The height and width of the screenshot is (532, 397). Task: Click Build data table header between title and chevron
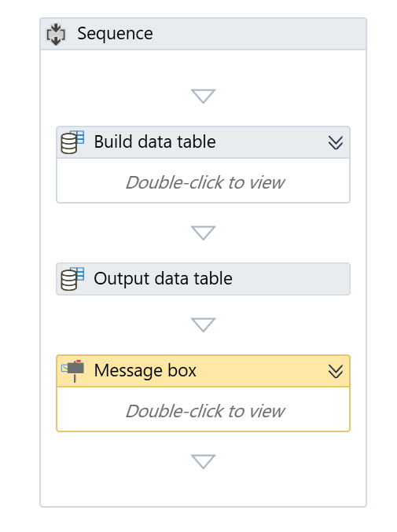pyautogui.click(x=271, y=142)
